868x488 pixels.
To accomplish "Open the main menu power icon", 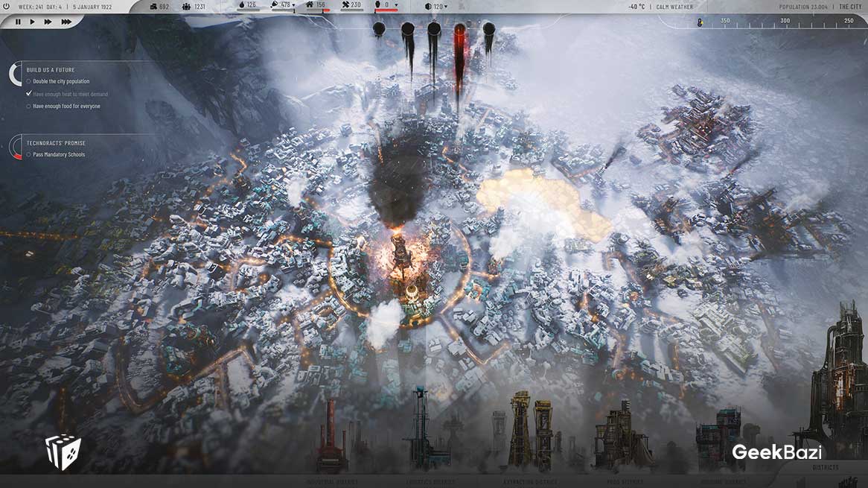I will [5, 7].
